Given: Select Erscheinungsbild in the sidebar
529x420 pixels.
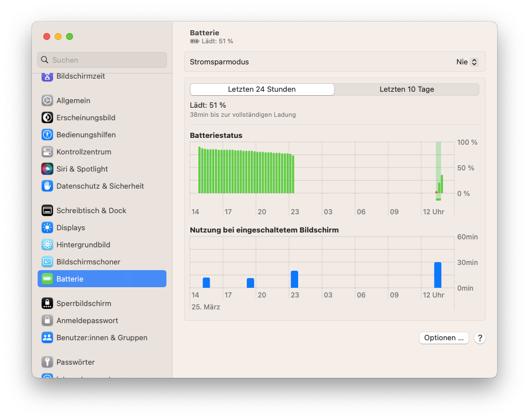Looking at the screenshot, I should click(102, 118).
